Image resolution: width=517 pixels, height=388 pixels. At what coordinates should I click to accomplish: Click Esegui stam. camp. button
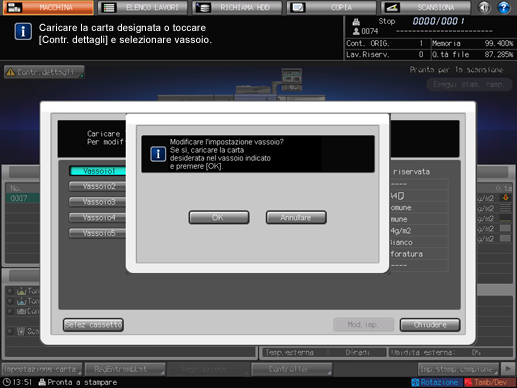[469, 84]
